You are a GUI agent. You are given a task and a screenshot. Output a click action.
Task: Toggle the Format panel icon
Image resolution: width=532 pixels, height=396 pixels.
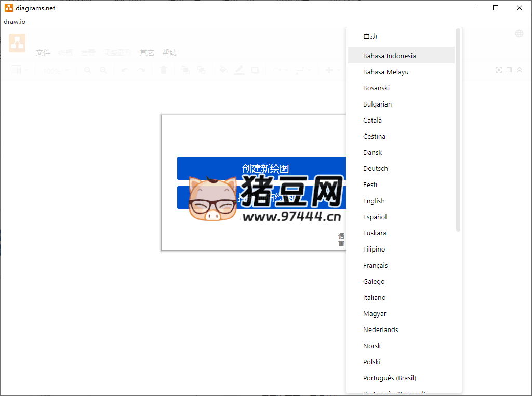click(x=509, y=70)
